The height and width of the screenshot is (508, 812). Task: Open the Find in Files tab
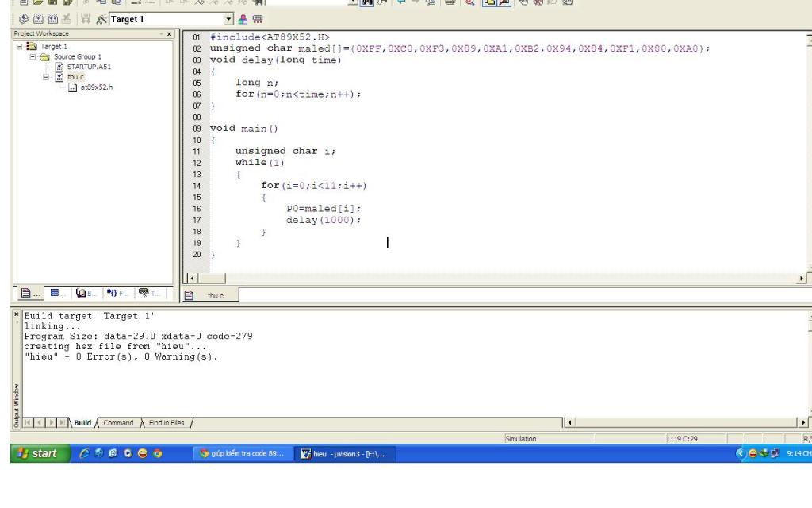coord(167,423)
